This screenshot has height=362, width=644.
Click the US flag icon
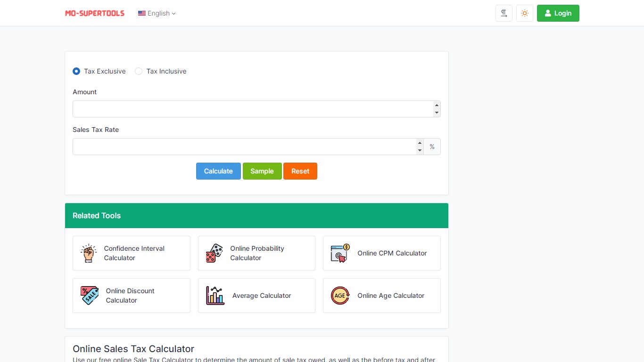[141, 13]
